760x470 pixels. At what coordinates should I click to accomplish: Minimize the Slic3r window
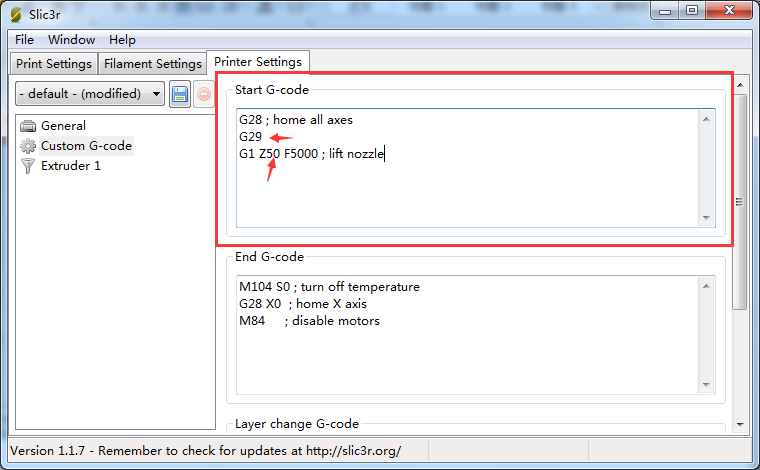665,11
